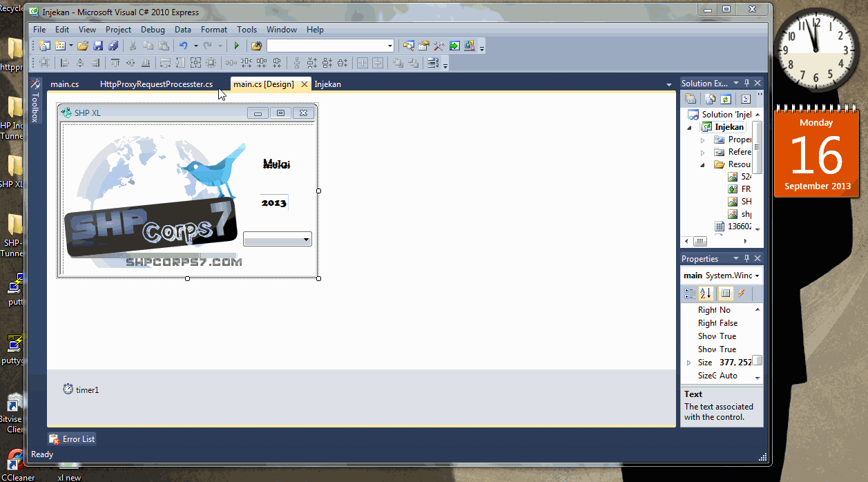Image resolution: width=868 pixels, height=482 pixels.
Task: Toggle auto-hide pin on Properties panel
Action: 746,259
